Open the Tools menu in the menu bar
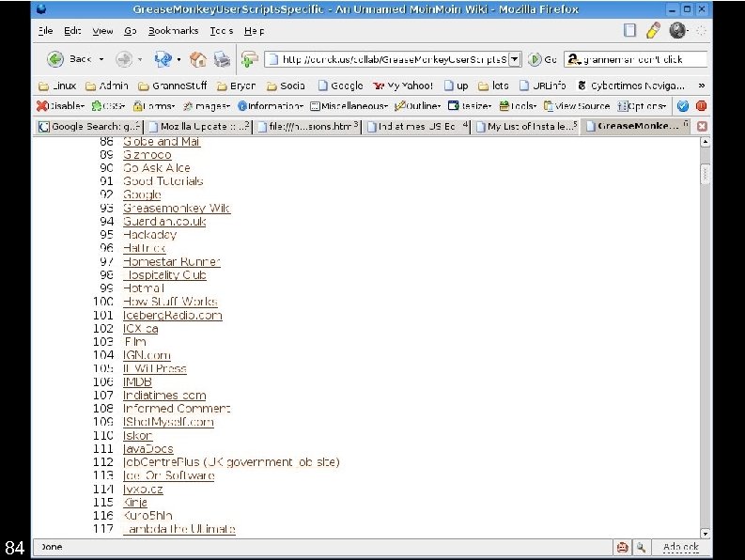The image size is (745, 560). pos(222,31)
